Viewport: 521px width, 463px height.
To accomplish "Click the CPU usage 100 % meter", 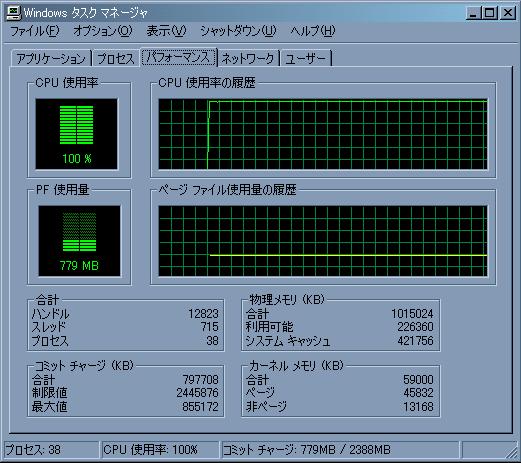I will 77,134.
